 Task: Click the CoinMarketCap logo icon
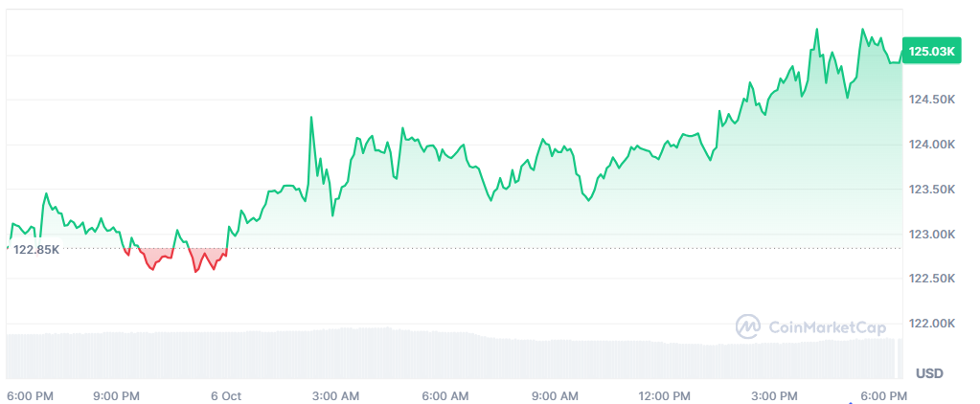pyautogui.click(x=748, y=327)
